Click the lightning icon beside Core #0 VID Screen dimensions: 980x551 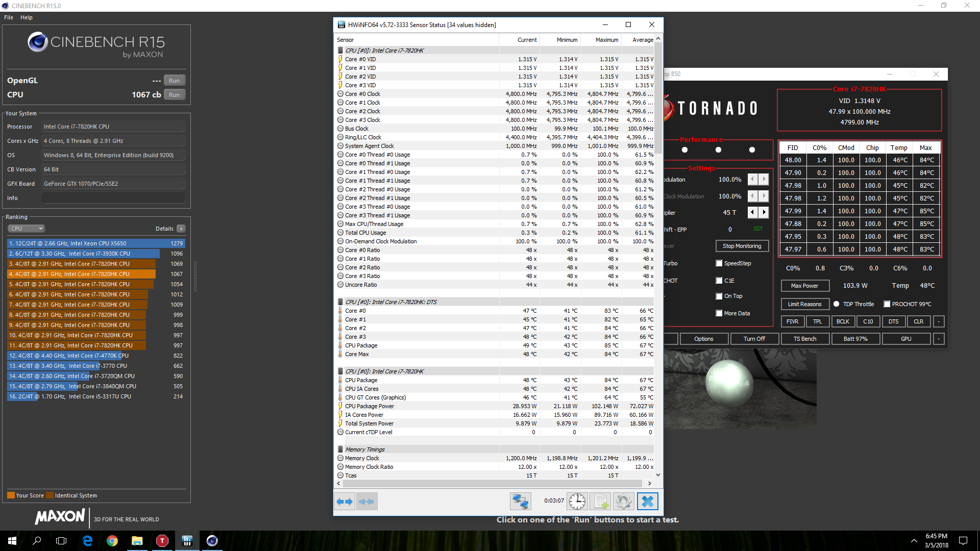[340, 59]
